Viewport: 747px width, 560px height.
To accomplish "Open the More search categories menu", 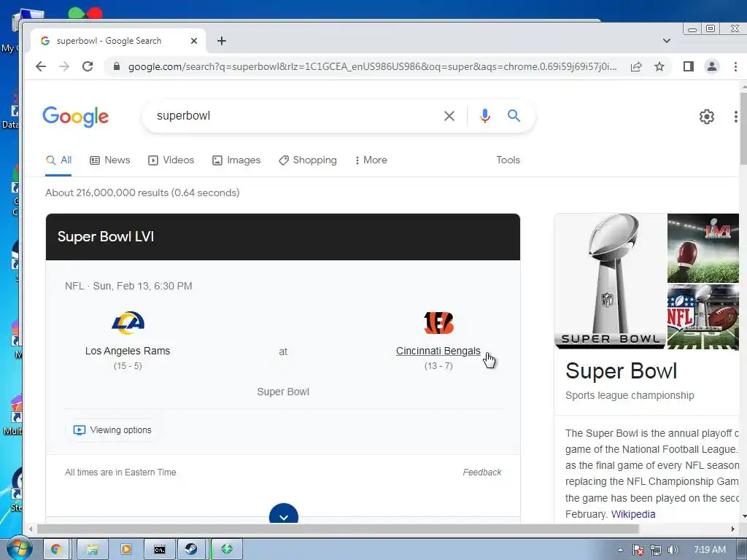I will (371, 160).
